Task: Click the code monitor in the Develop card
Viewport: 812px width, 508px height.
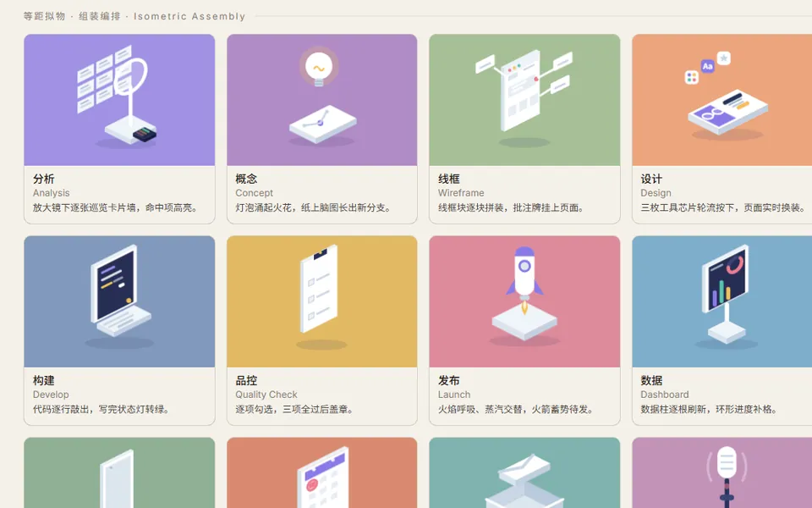Action: [x=114, y=283]
